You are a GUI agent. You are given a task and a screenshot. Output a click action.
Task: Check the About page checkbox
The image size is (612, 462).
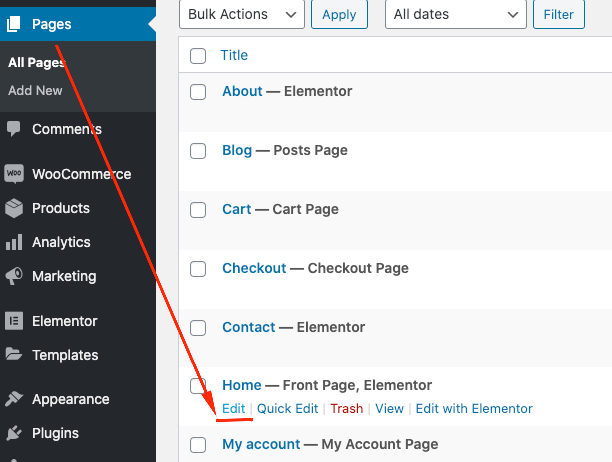click(198, 92)
